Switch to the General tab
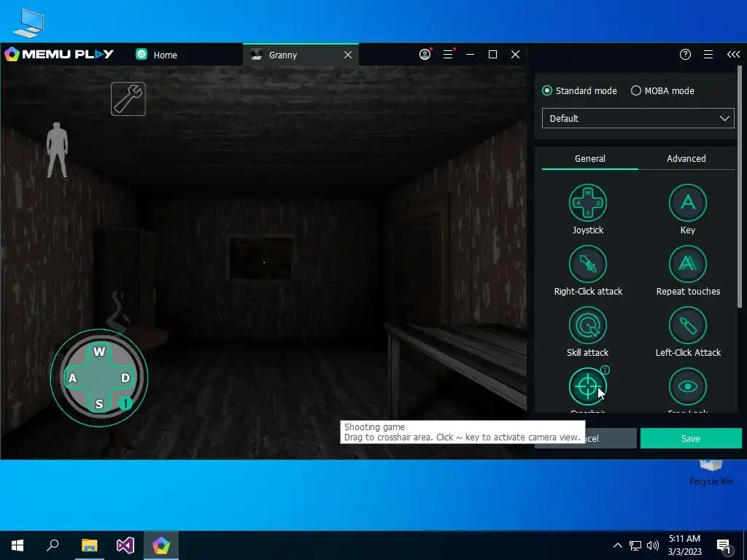Screen dimensions: 747x560 589,158
